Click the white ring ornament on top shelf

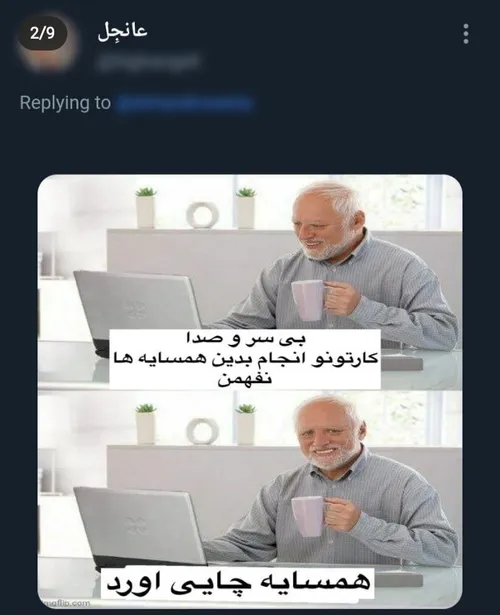(202, 215)
